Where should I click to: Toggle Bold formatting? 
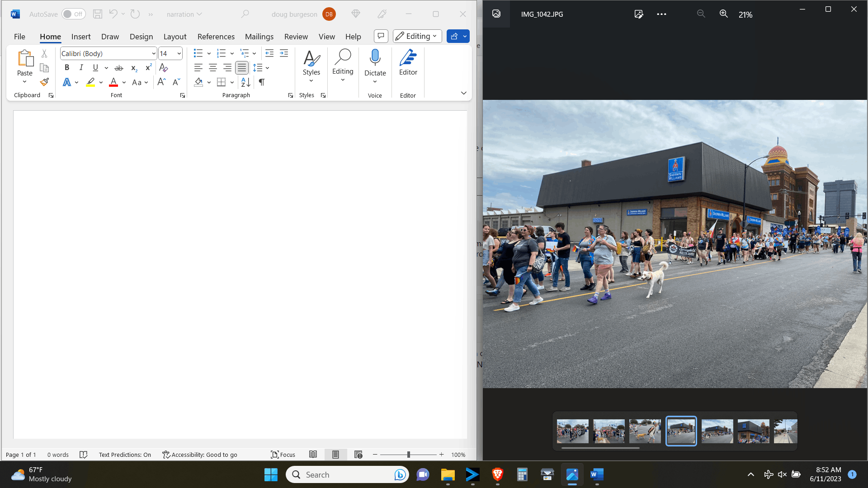tap(67, 68)
